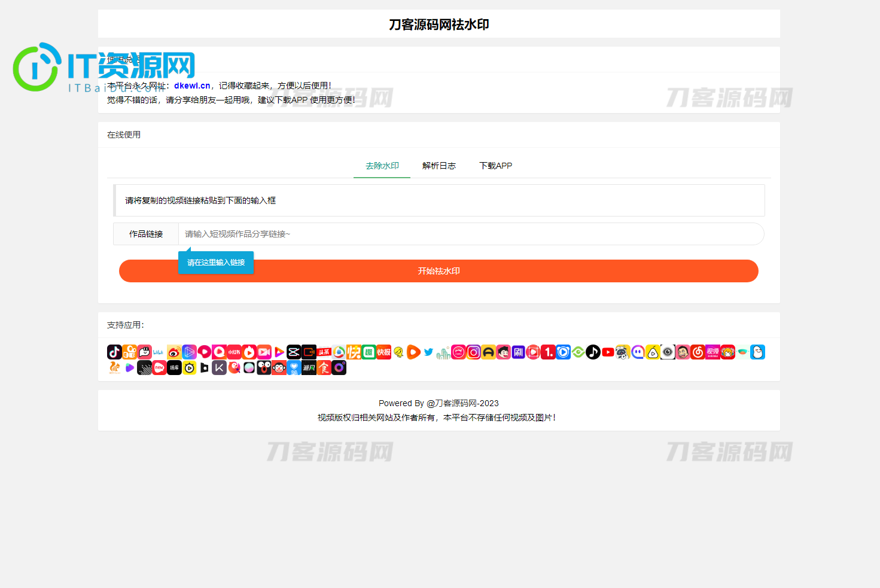This screenshot has width=880, height=588.
Task: Click the red 快报 icon
Action: pyautogui.click(x=383, y=352)
